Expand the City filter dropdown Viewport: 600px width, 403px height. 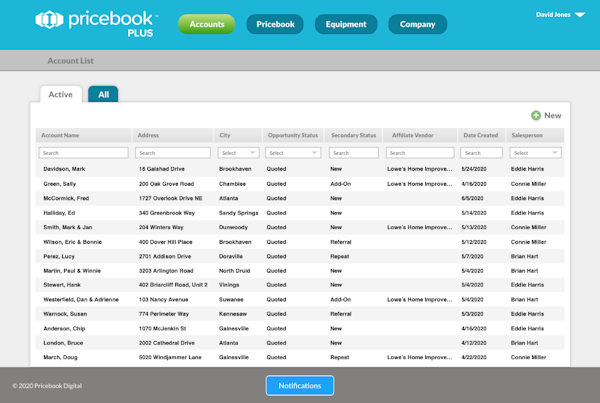click(x=239, y=153)
